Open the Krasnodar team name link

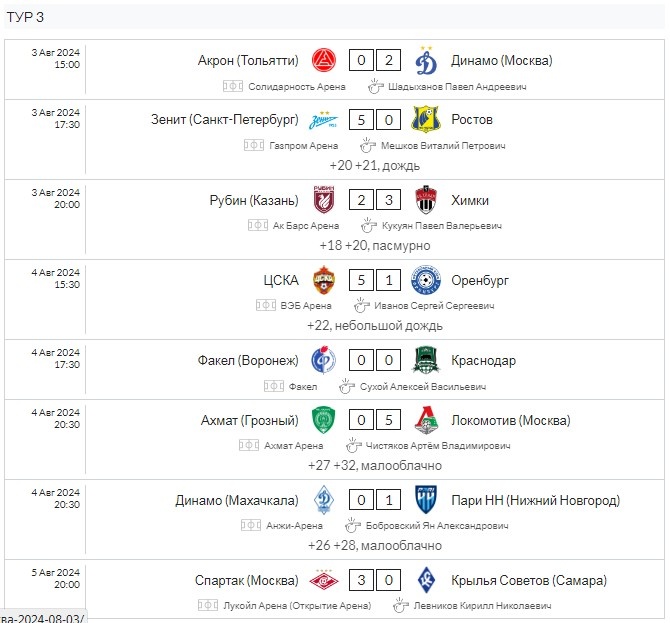[x=483, y=361]
